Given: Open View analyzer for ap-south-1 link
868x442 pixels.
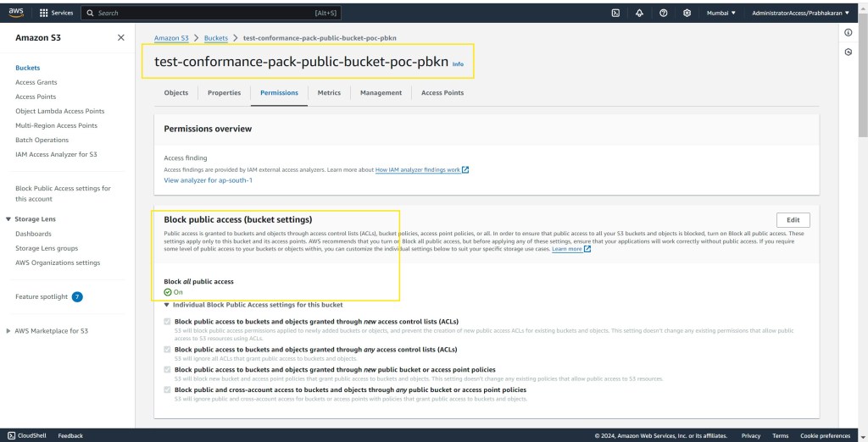Looking at the screenshot, I should coord(208,180).
